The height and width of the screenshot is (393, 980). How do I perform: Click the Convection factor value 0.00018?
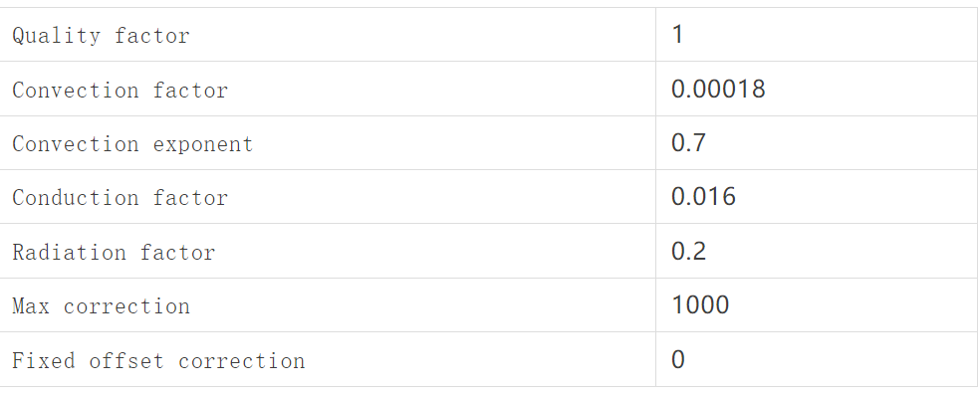click(718, 89)
